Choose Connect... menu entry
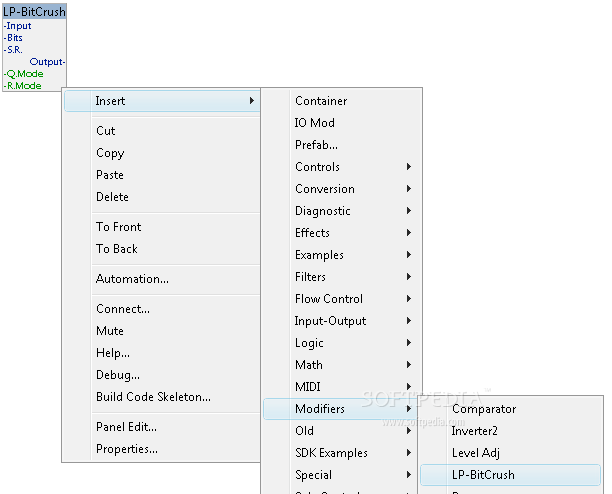 click(x=162, y=309)
